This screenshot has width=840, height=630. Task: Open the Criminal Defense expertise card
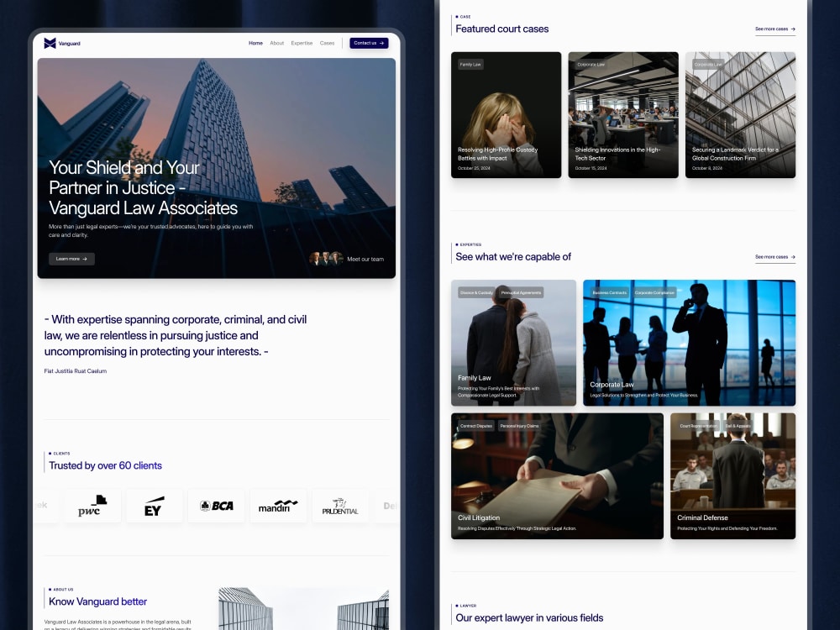coord(732,475)
